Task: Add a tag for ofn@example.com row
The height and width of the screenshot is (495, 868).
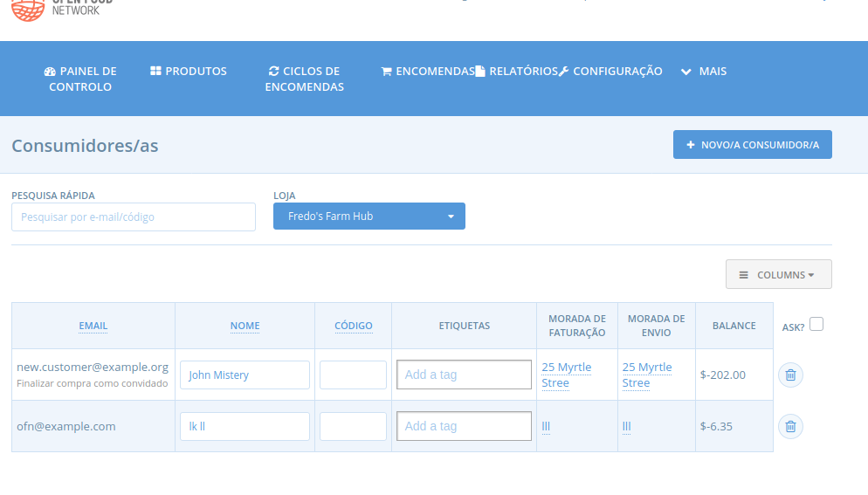Action: pos(464,426)
